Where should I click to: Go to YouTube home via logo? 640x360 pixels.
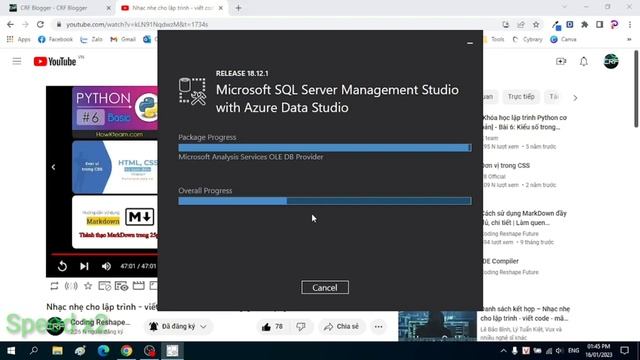click(55, 62)
